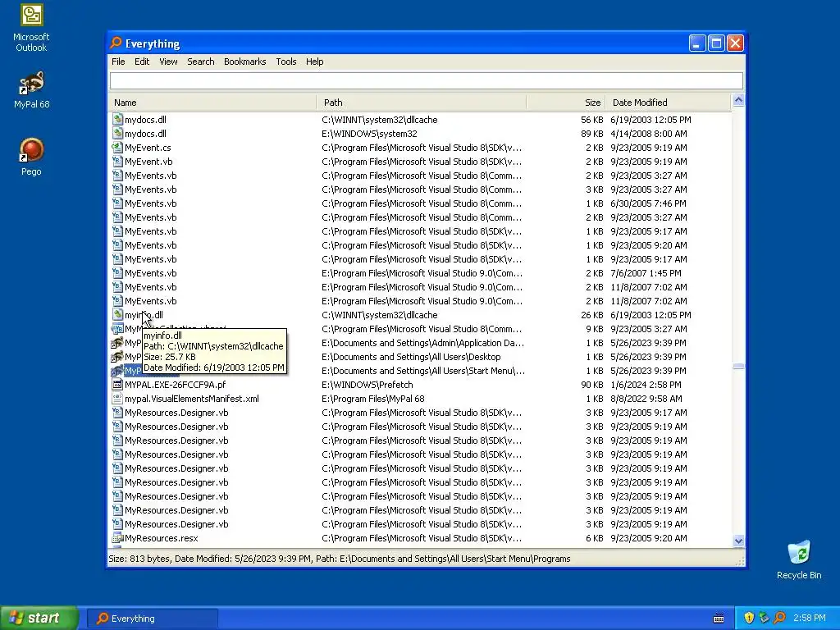Select file name MyResources.resx
The width and height of the screenshot is (840, 630).
[x=162, y=538]
